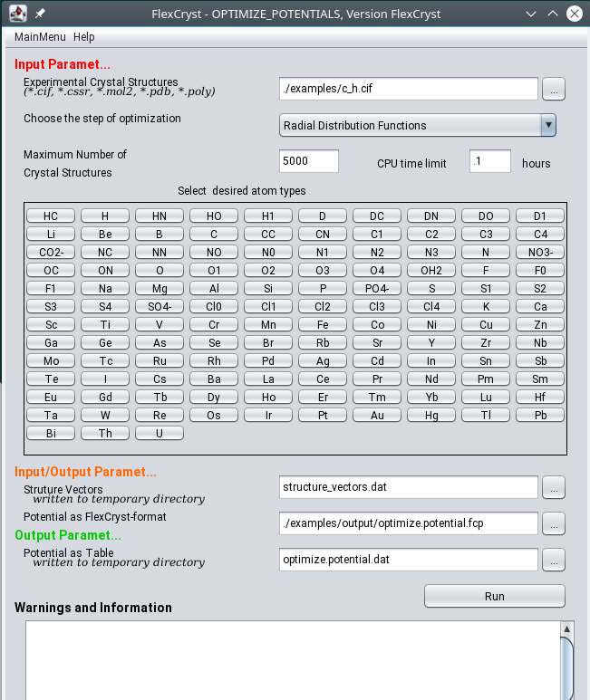590x700 pixels.
Task: Click the maximum number of structures field
Action: [x=309, y=161]
